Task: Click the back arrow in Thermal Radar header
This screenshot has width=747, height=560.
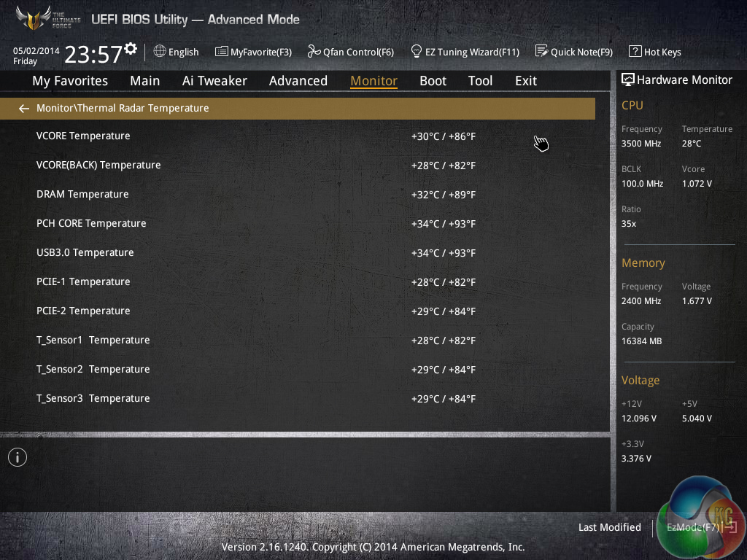Action: click(24, 109)
